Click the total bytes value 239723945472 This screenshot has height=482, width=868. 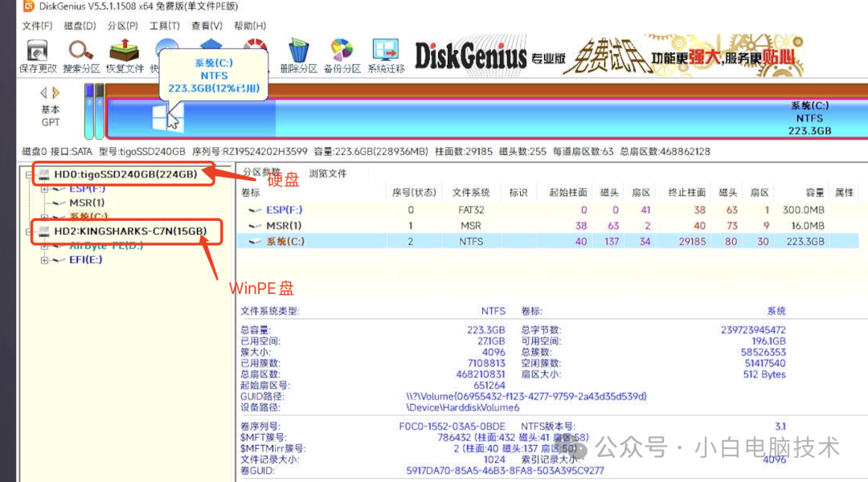pyautogui.click(x=753, y=330)
